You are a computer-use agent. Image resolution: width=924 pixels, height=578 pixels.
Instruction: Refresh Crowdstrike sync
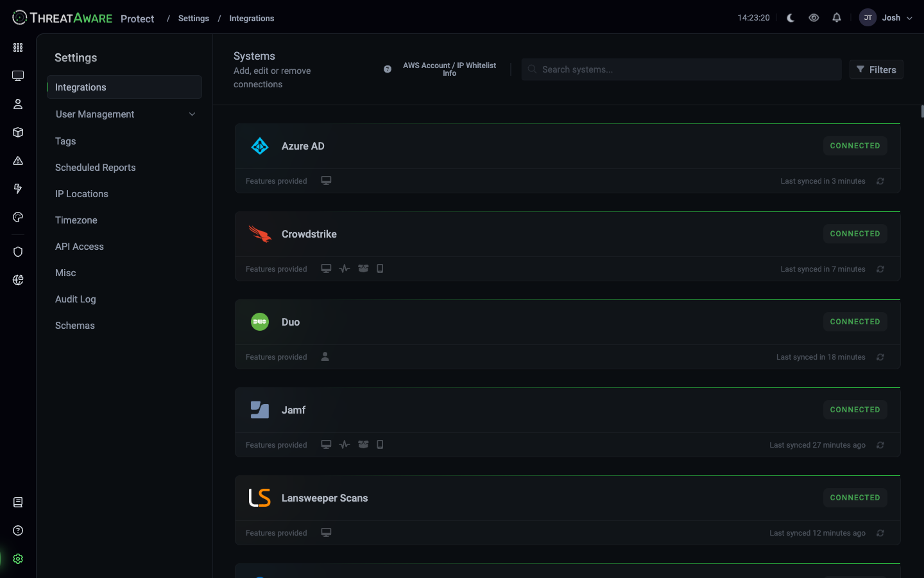(x=880, y=269)
